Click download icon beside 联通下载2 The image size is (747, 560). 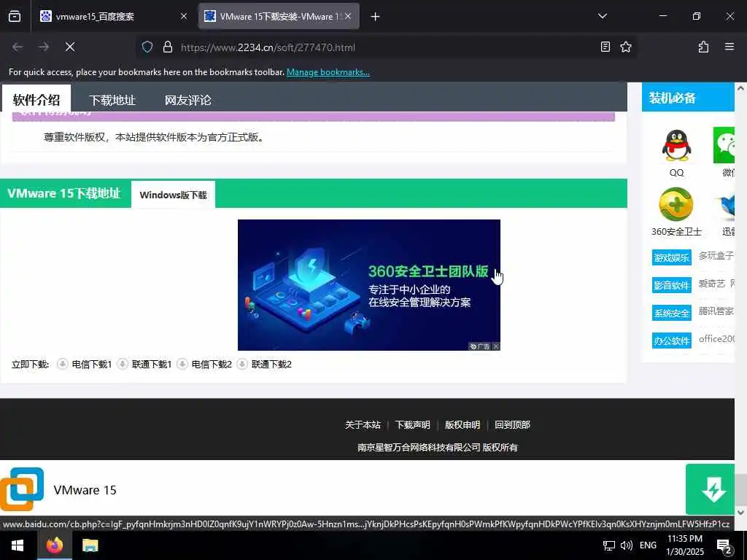pyautogui.click(x=242, y=365)
